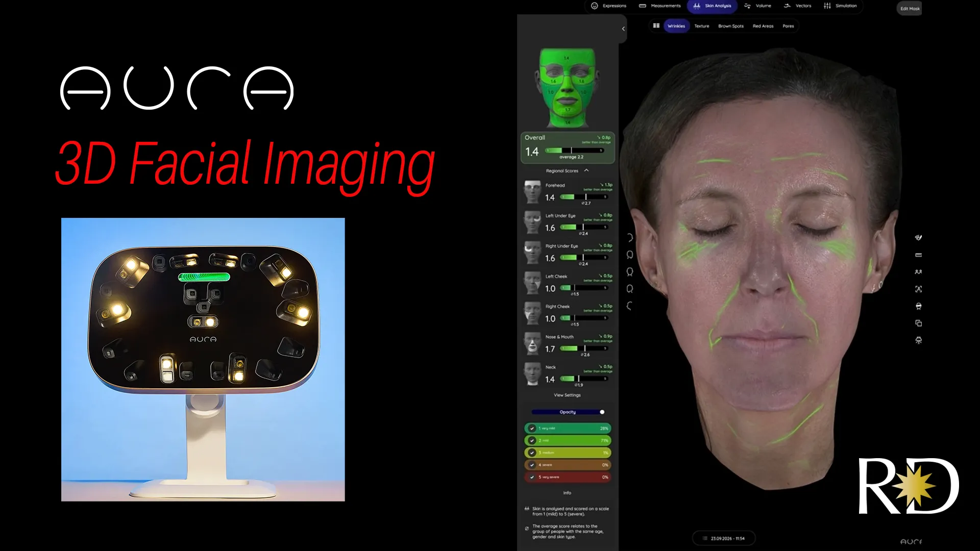The width and height of the screenshot is (980, 551).
Task: Open the Vectors tab
Action: [x=798, y=6]
